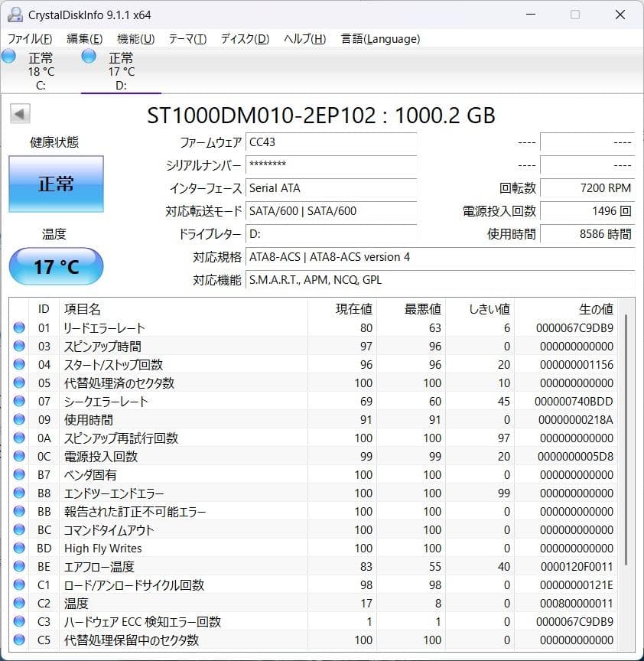Click the CrystalDiskInfo app icon in title bar
The width and height of the screenshot is (644, 661).
(x=16, y=15)
